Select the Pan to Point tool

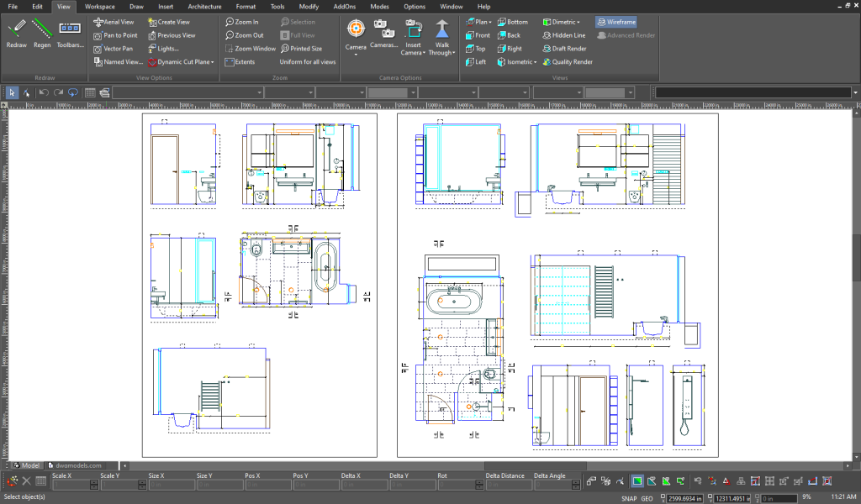pos(115,35)
